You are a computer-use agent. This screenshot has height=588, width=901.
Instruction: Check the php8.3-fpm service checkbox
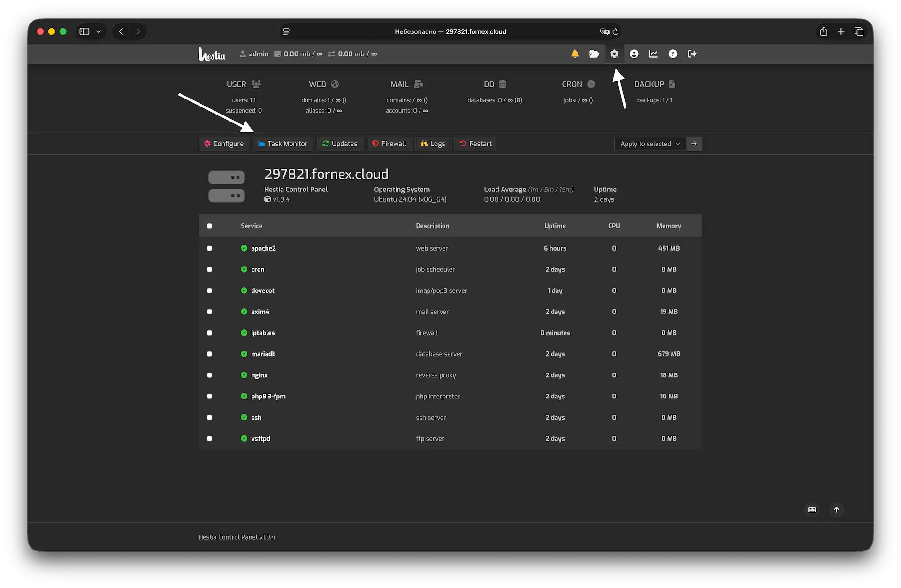[209, 396]
